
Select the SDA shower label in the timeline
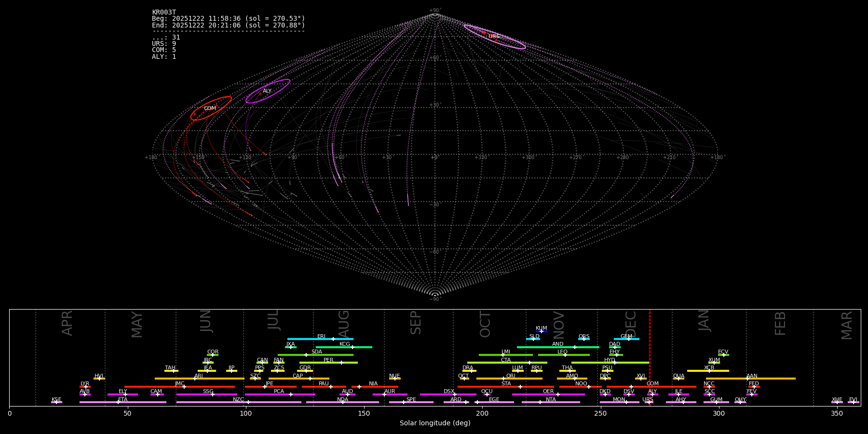point(316,352)
